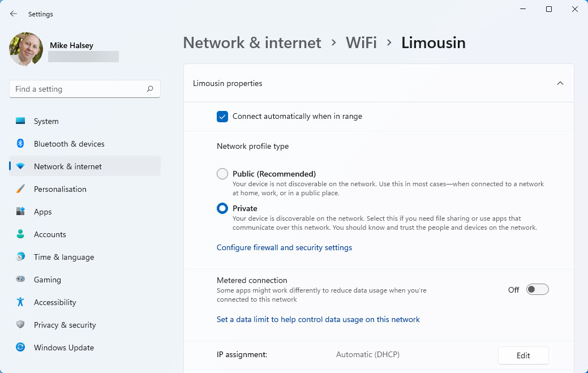Open Personalisation via its paintbrush icon

pyautogui.click(x=20, y=189)
